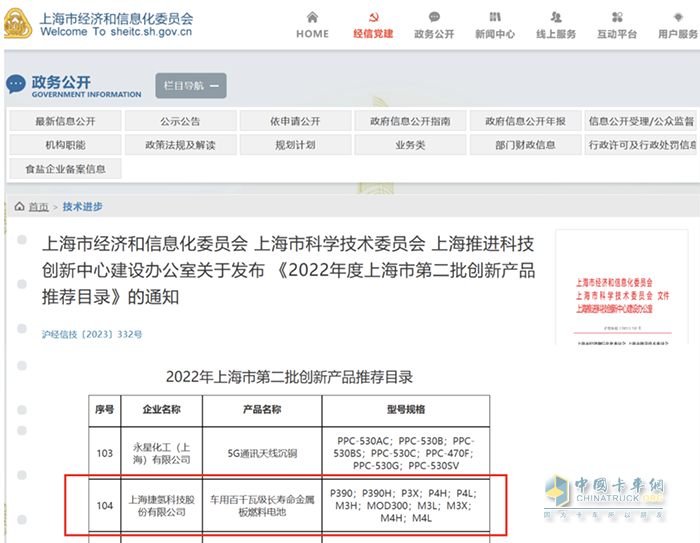Click the 互动平台 icon
This screenshot has width=700, height=543.
point(617,17)
